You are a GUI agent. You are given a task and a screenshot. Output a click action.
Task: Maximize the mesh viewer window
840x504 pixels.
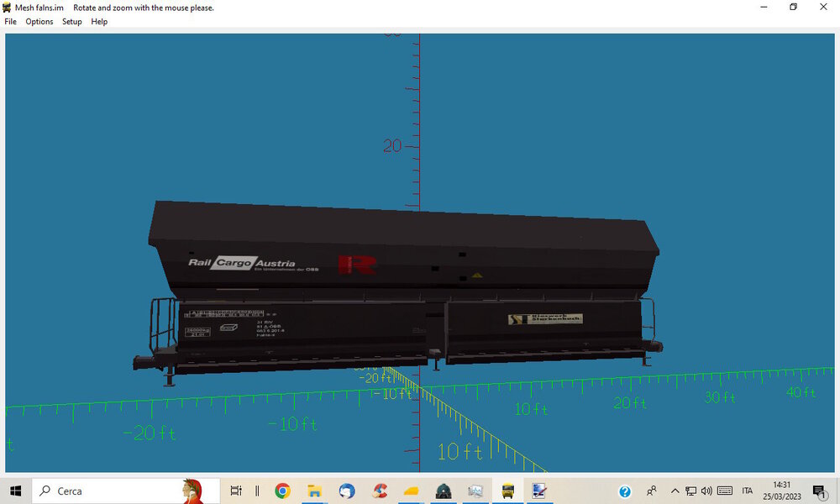coord(794,7)
